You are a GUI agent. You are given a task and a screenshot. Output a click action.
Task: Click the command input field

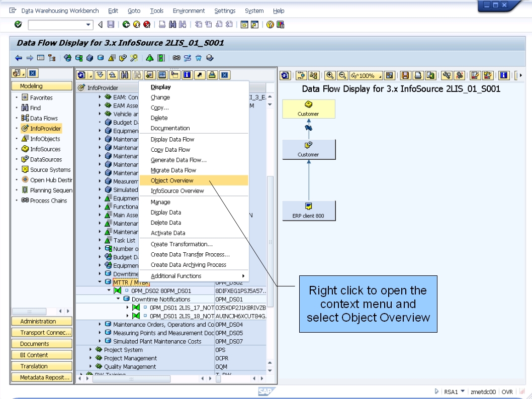point(57,25)
